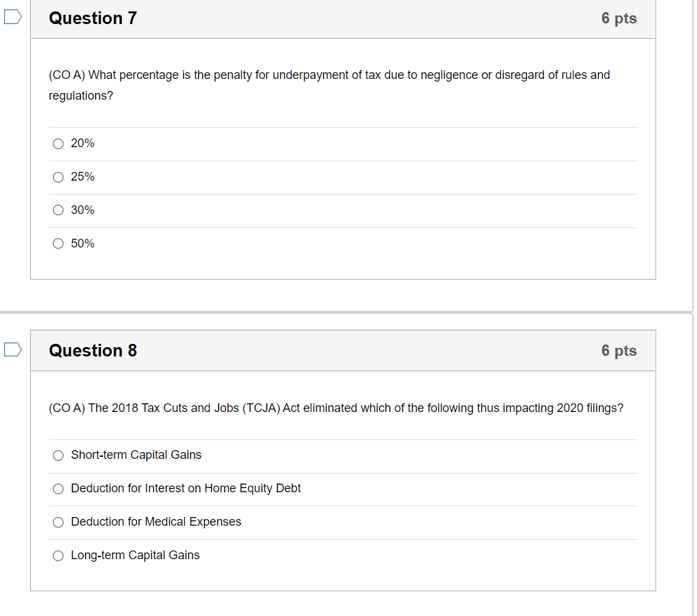Click the 6 pts label on Question 8
697x616 pixels.
619,350
